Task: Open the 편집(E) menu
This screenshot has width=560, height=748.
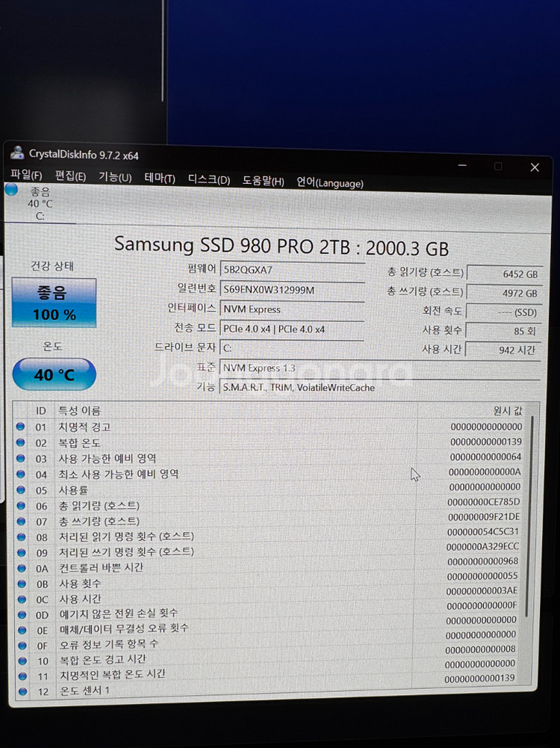Action: (70, 176)
